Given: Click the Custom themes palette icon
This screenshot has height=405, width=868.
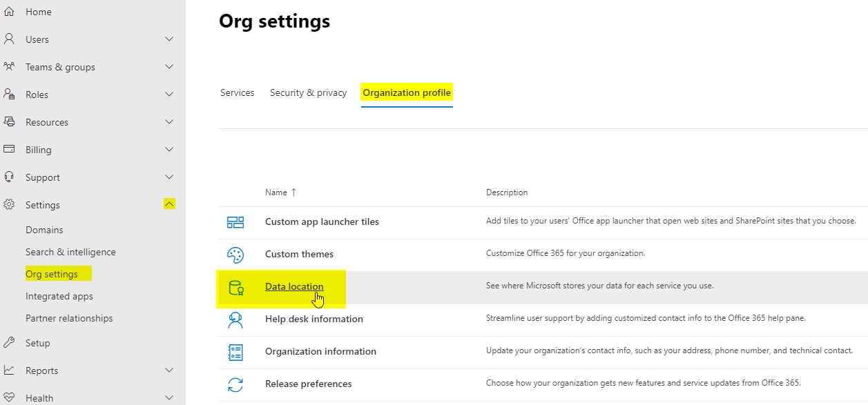Looking at the screenshot, I should pos(235,255).
